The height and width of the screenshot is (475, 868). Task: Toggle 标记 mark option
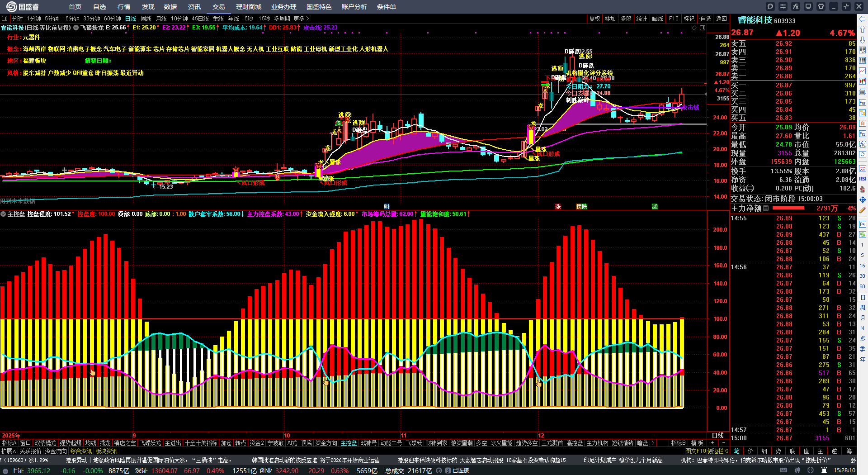click(x=689, y=19)
